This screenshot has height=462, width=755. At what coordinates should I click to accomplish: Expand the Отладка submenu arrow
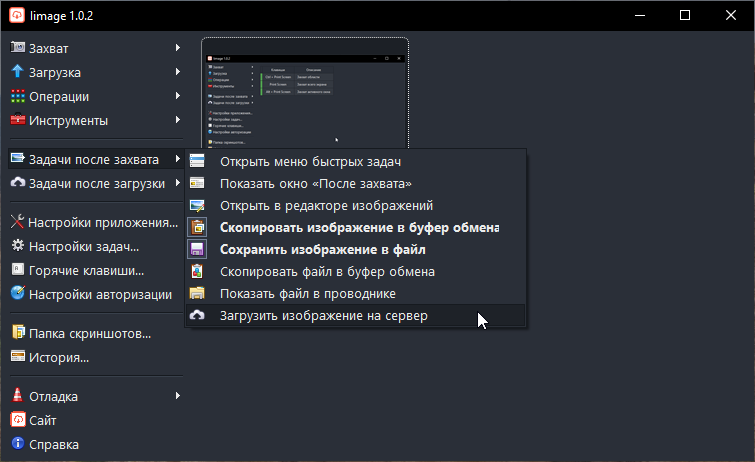pos(178,396)
